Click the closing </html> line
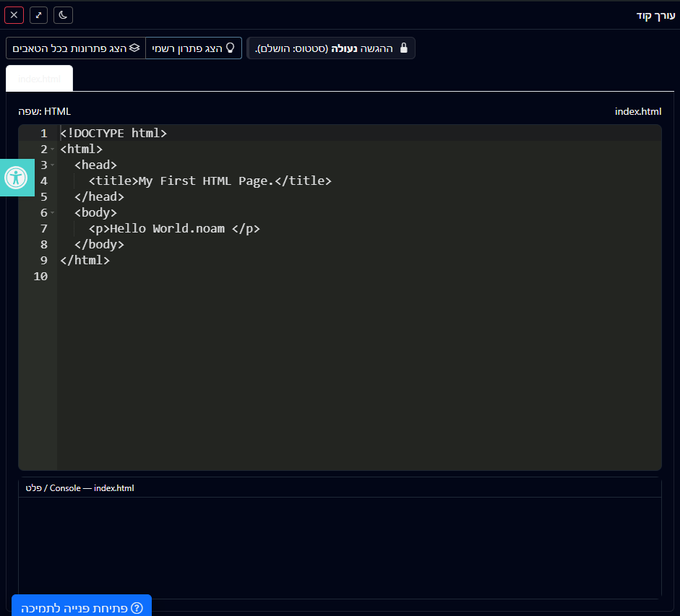The width and height of the screenshot is (680, 616). pyautogui.click(x=85, y=261)
